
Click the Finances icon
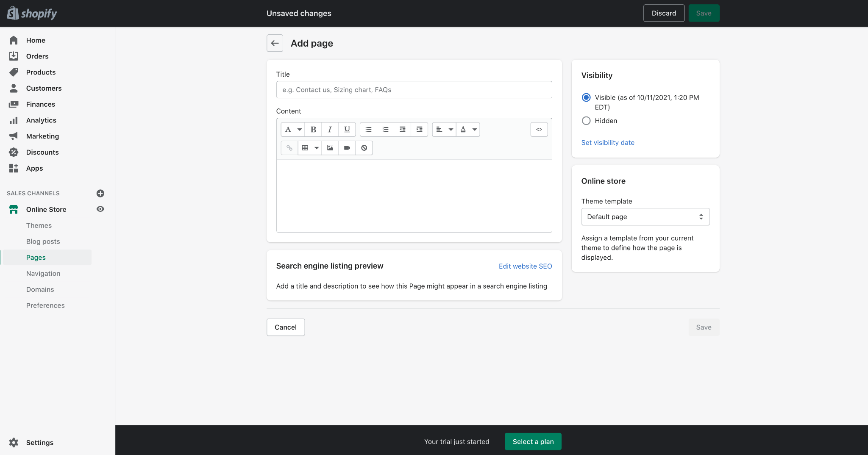click(x=14, y=104)
